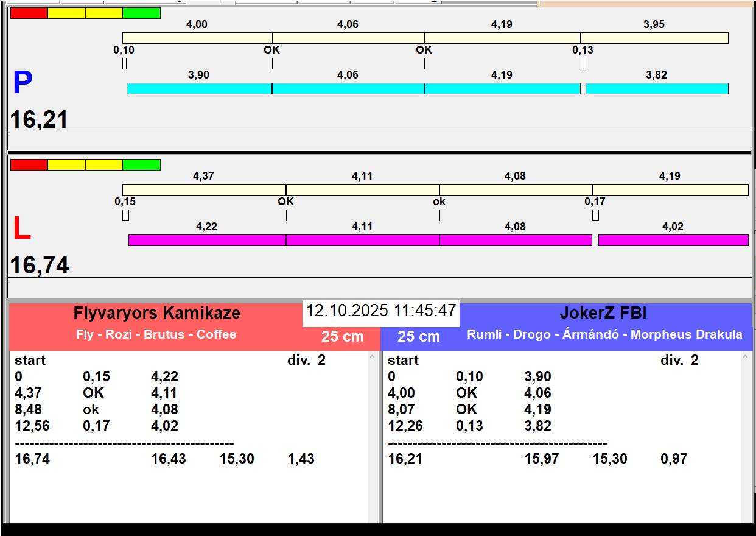
Task: Click 16,43 in Flyvaryors Kamikaze results
Action: click(169, 459)
